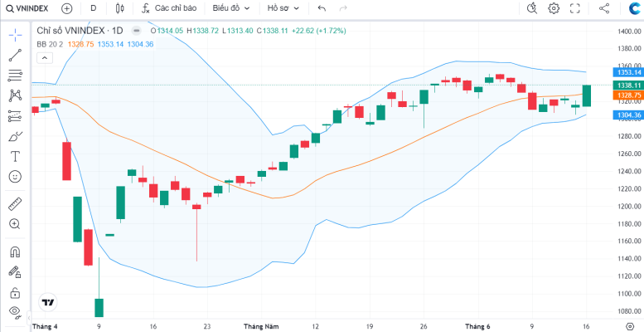Click the 1338.11 current price label
The image size is (644, 332).
click(627, 85)
